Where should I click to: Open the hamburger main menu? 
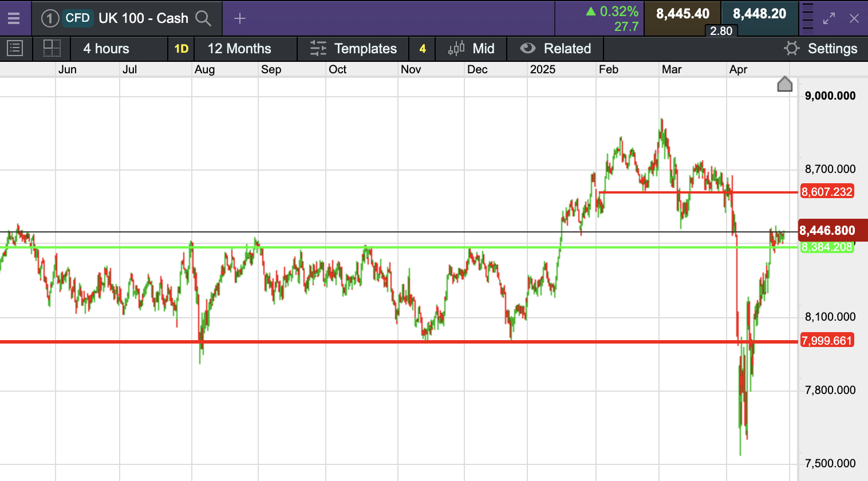14,18
